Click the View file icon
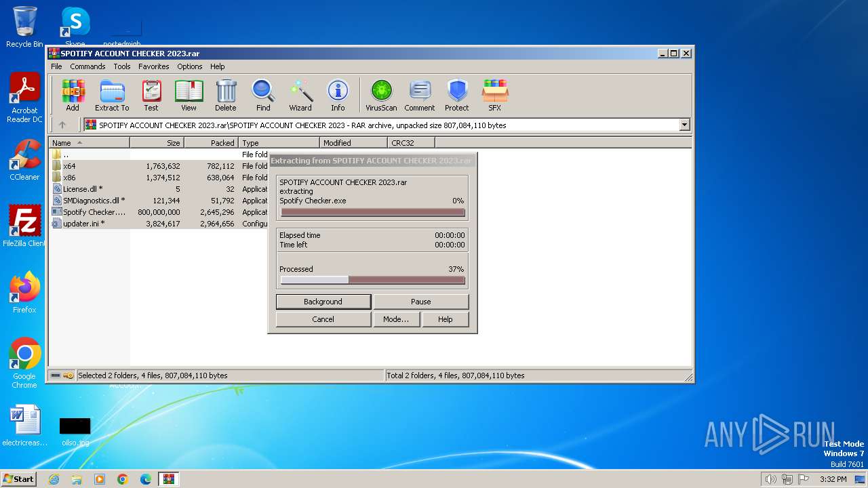 pyautogui.click(x=189, y=95)
